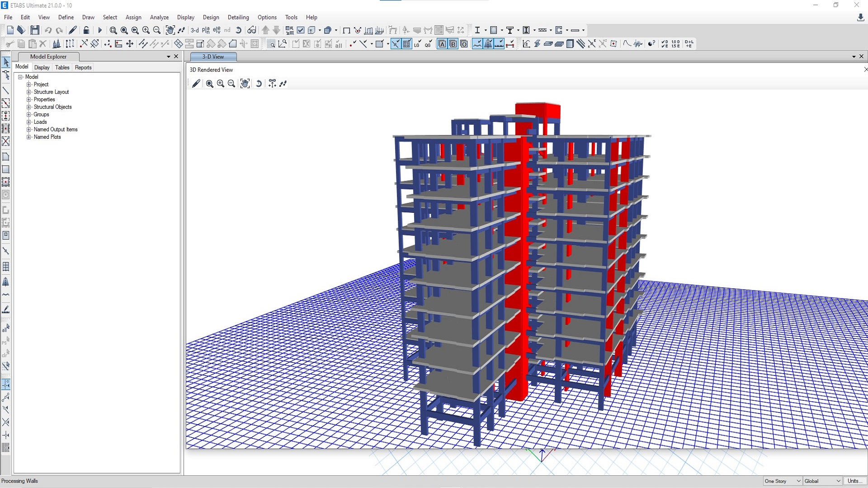This screenshot has width=868, height=488.
Task: Switch to the Tables tab
Action: (62, 67)
